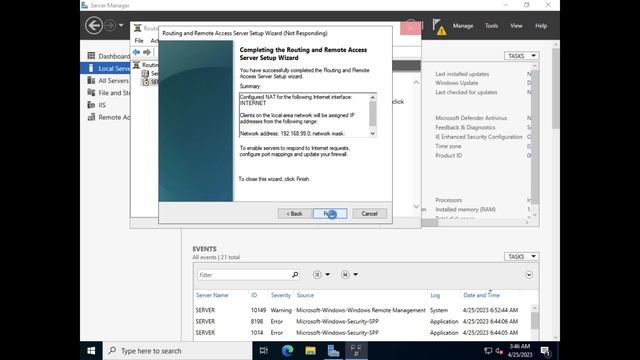Screen dimensions: 640x360
Task: Open File Explorer from the taskbar
Action: point(310,351)
